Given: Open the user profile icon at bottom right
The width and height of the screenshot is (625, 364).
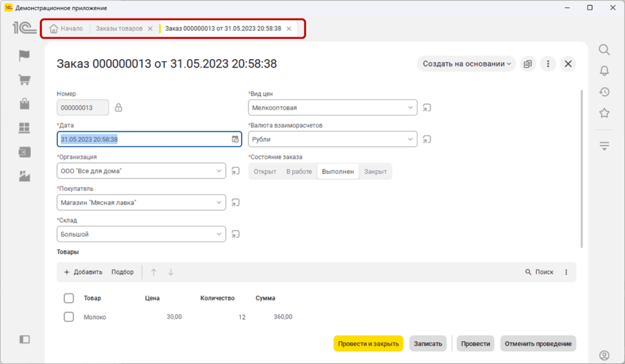Looking at the screenshot, I should coord(604,355).
